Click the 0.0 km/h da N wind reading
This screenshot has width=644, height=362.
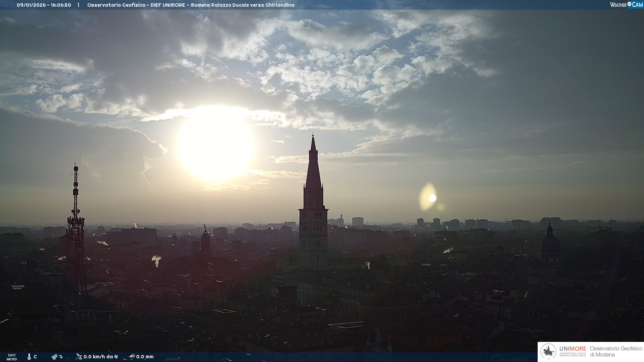pos(101,357)
